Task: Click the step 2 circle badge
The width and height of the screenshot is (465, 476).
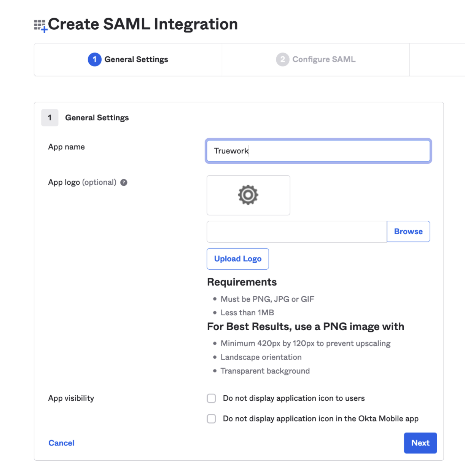Action: [282, 59]
